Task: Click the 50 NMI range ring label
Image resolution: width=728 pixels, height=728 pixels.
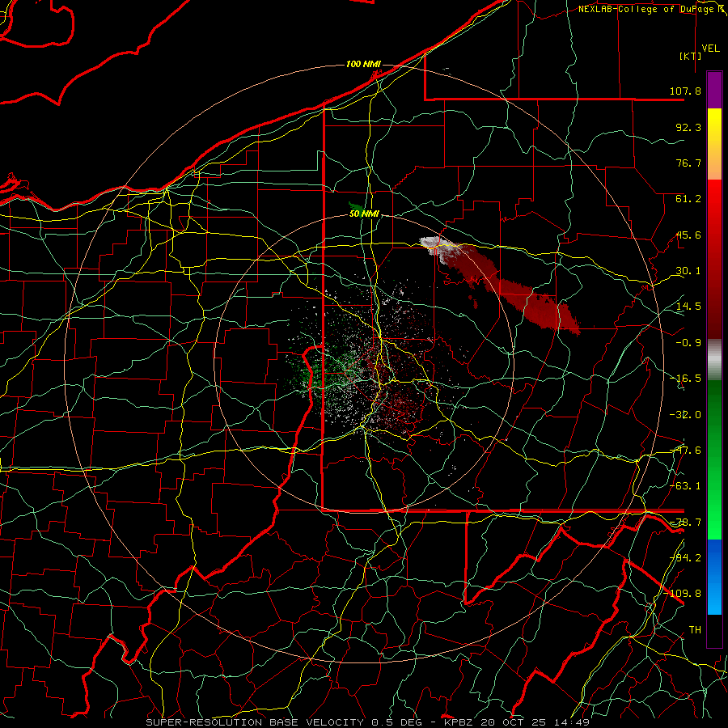Action: tap(364, 214)
